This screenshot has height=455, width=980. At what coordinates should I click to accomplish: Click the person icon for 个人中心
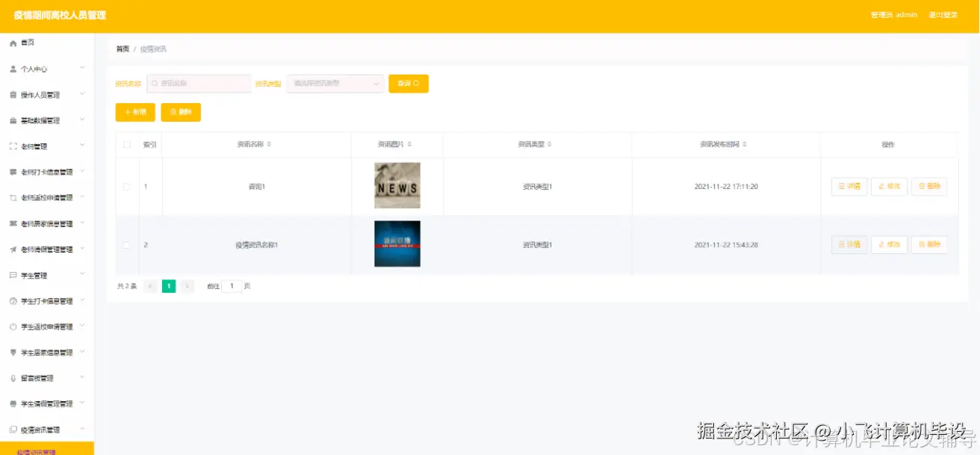pyautogui.click(x=13, y=69)
